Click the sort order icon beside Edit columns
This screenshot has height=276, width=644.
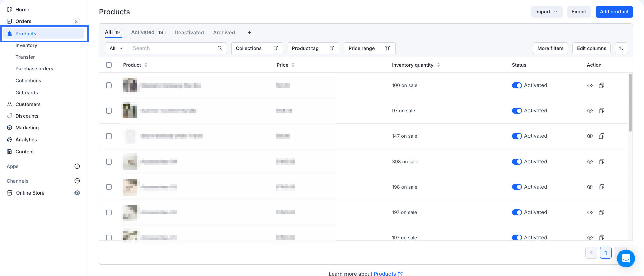(621, 48)
